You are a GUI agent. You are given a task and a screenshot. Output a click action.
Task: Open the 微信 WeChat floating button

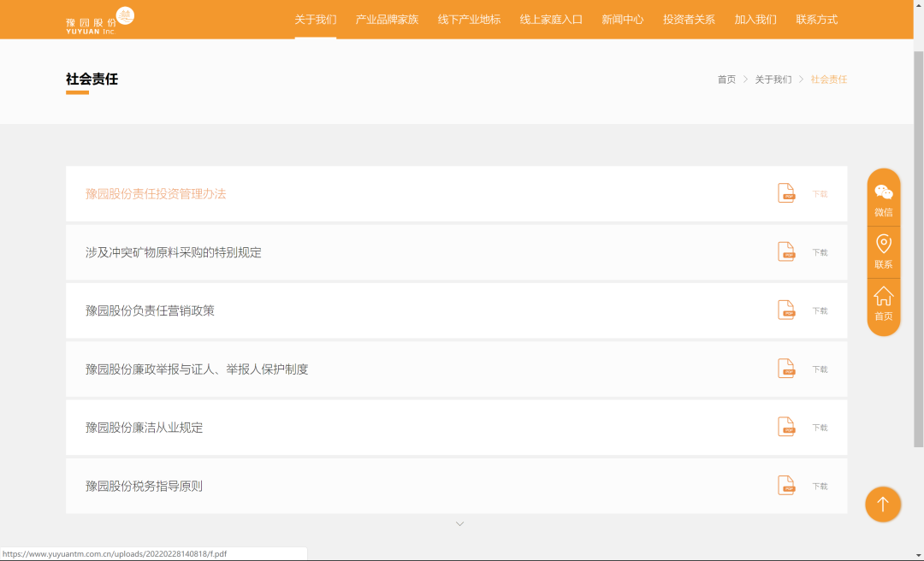[x=883, y=200]
